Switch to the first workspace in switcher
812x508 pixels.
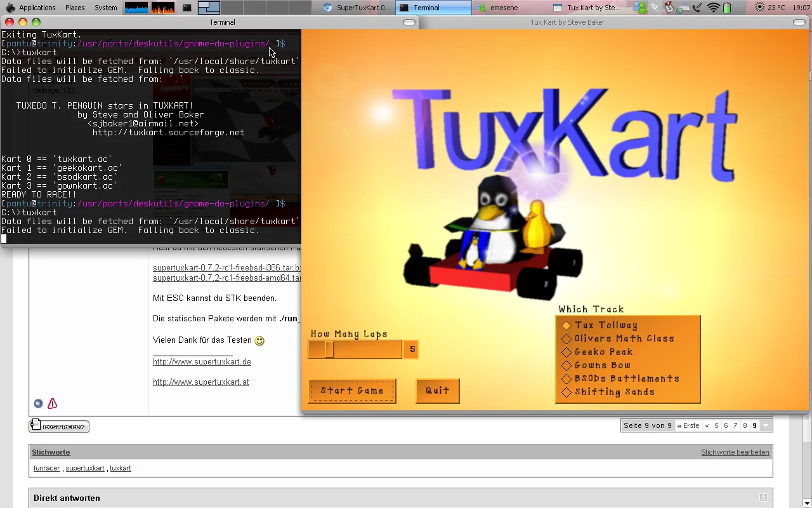[x=209, y=8]
